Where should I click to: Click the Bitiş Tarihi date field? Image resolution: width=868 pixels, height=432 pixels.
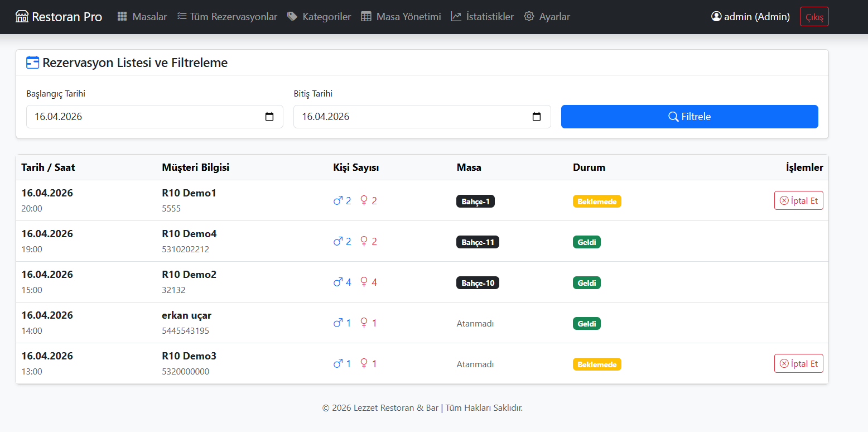pos(422,117)
